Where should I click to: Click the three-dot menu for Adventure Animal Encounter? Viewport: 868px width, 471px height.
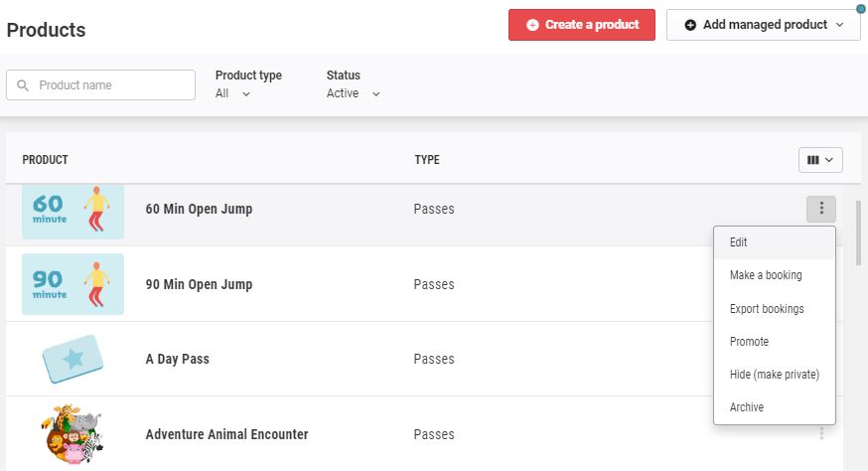821,433
